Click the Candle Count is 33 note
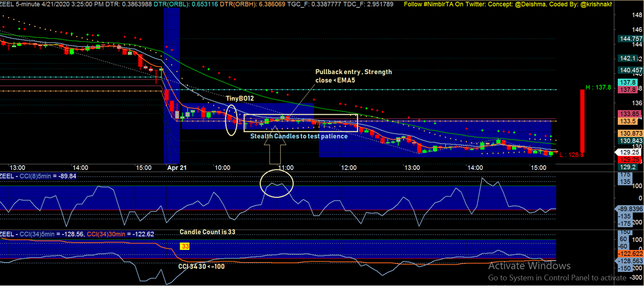This screenshot has height=288, width=644. click(207, 232)
